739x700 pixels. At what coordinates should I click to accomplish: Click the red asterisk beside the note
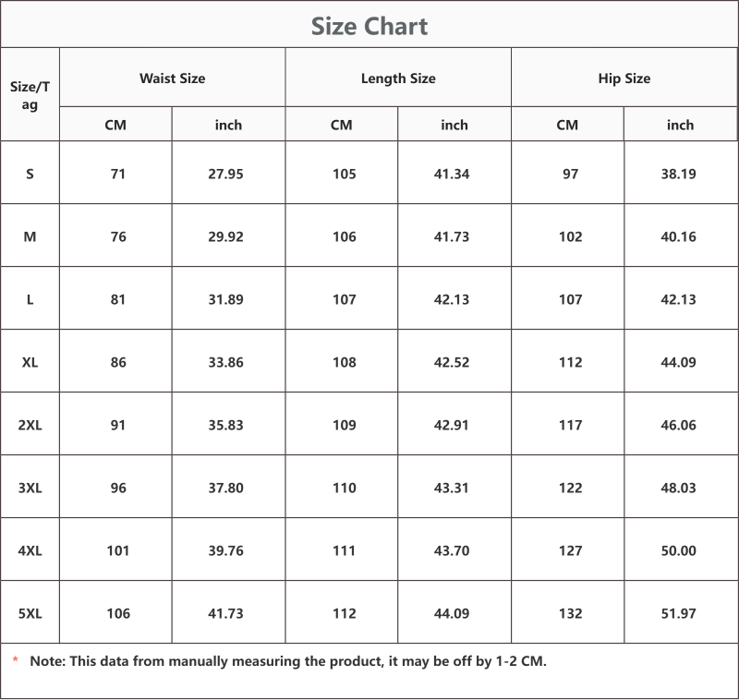[x=15, y=660]
